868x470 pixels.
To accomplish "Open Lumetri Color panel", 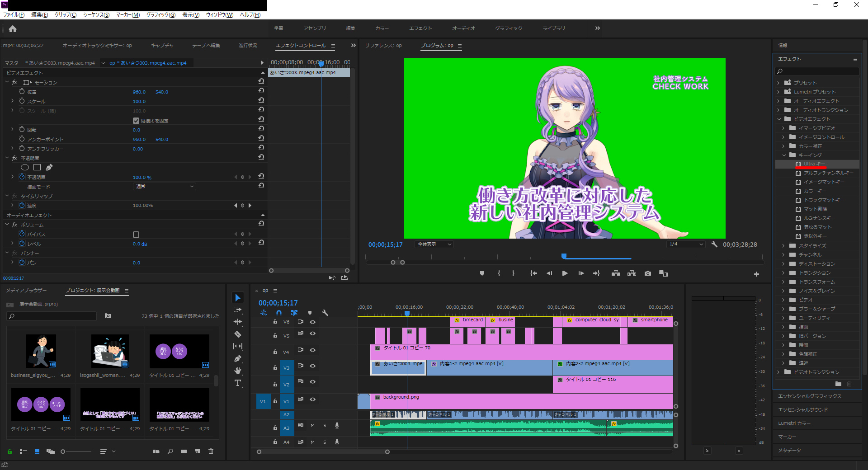I will [794, 423].
